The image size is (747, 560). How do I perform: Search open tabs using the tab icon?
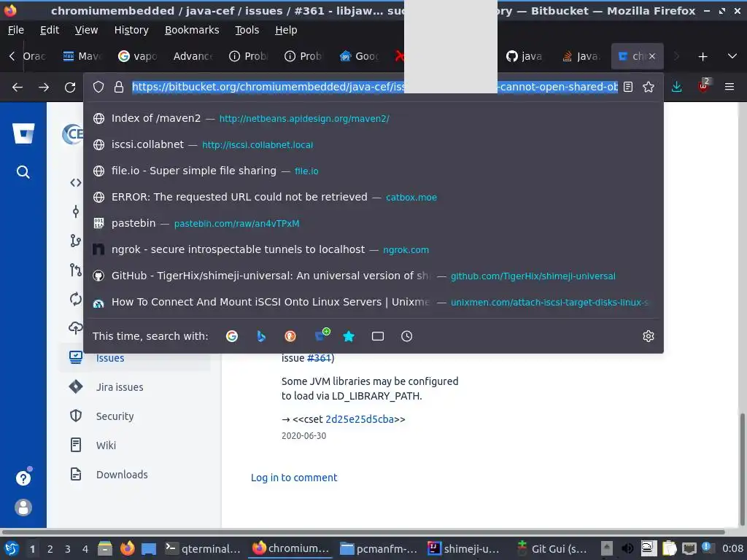coord(378,336)
